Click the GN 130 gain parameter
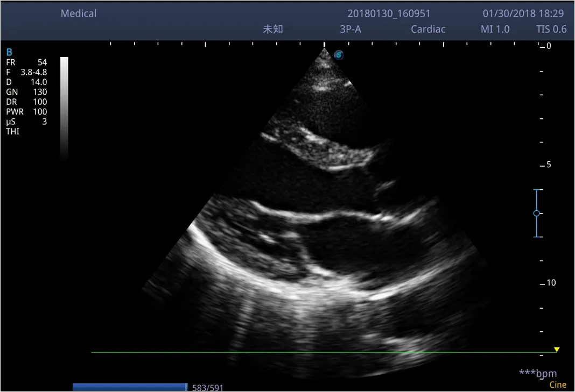 point(26,92)
